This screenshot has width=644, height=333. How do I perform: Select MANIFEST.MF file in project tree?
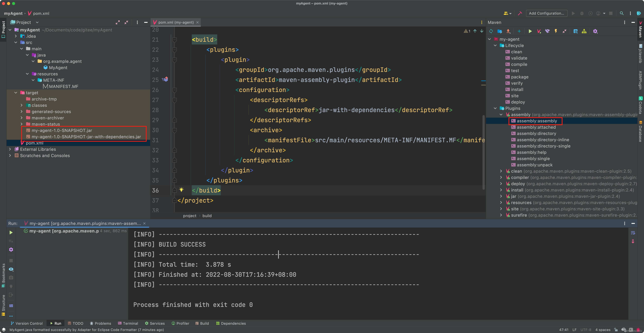tap(63, 86)
